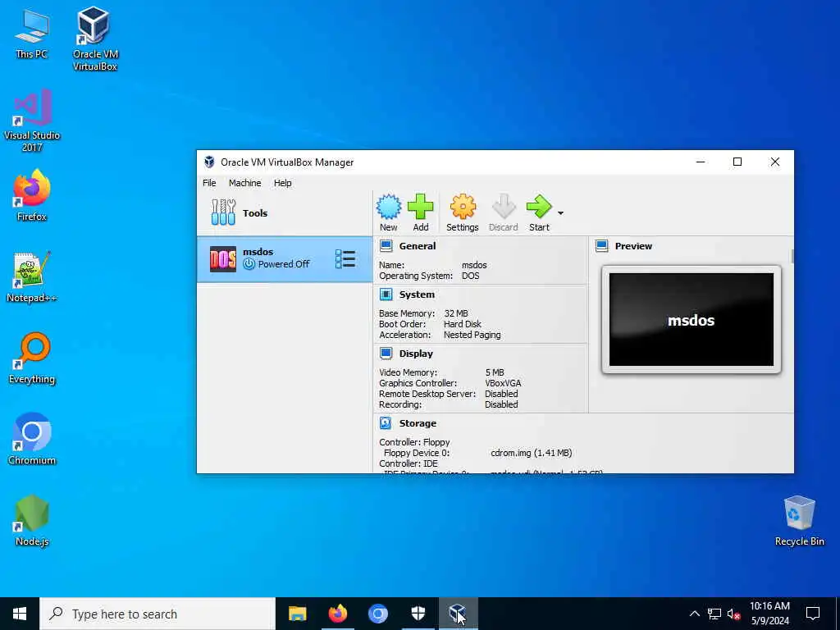
Task: Click the Floppy Device cdrom.img entry
Action: click(532, 453)
